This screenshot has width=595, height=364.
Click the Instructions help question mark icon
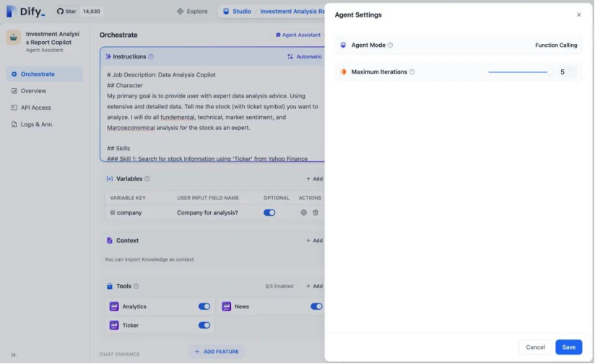point(151,56)
